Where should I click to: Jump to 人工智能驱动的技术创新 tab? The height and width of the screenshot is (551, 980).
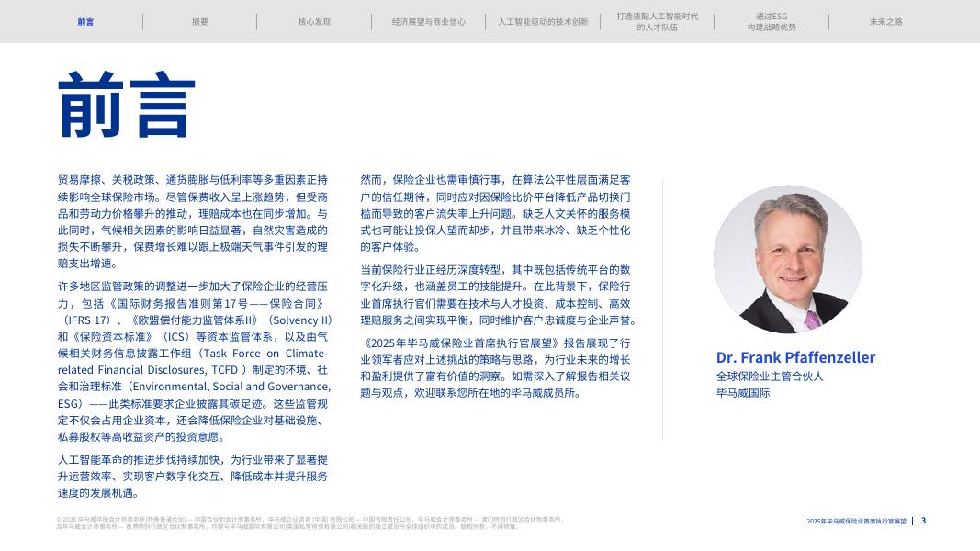[543, 22]
